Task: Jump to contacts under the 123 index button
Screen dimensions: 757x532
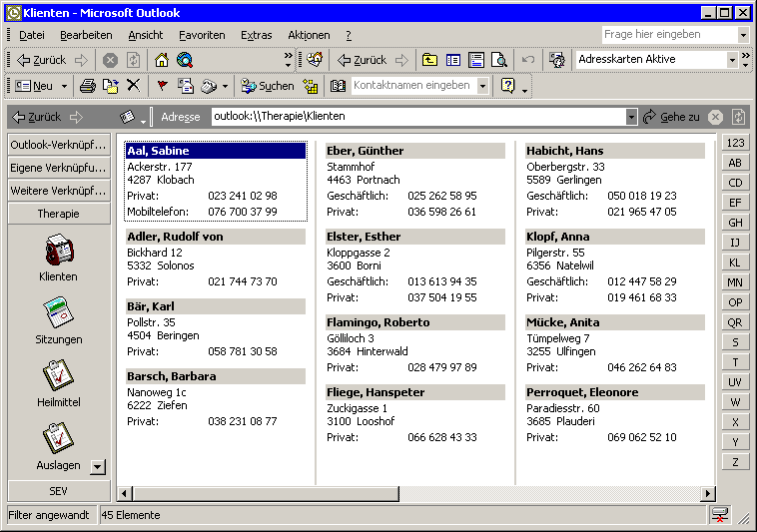Action: [735, 143]
